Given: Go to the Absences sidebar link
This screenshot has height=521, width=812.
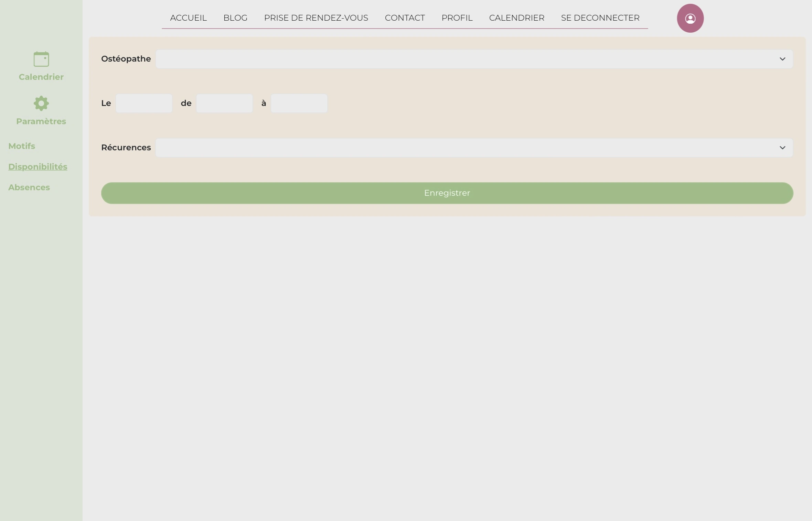Looking at the screenshot, I should tap(29, 187).
